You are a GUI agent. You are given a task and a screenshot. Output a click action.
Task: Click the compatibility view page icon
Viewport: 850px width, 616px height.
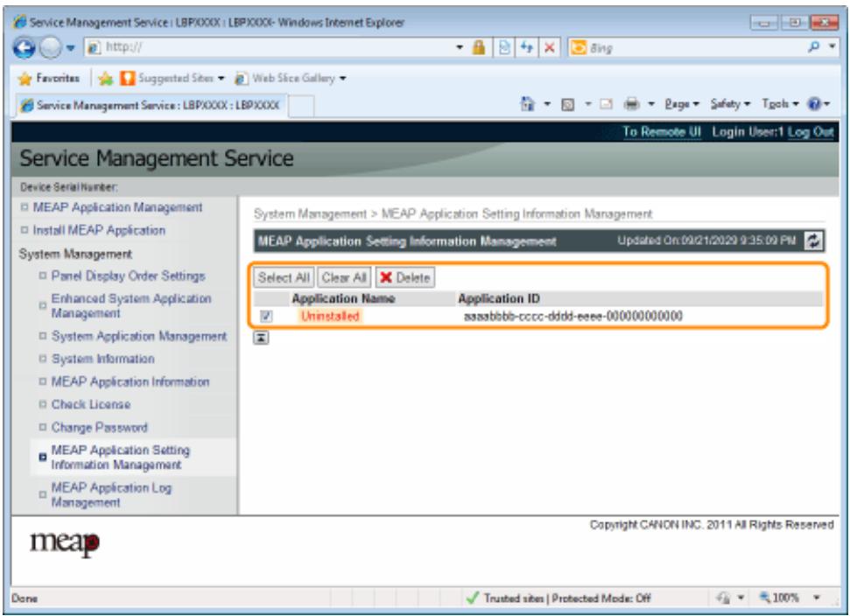coord(504,47)
